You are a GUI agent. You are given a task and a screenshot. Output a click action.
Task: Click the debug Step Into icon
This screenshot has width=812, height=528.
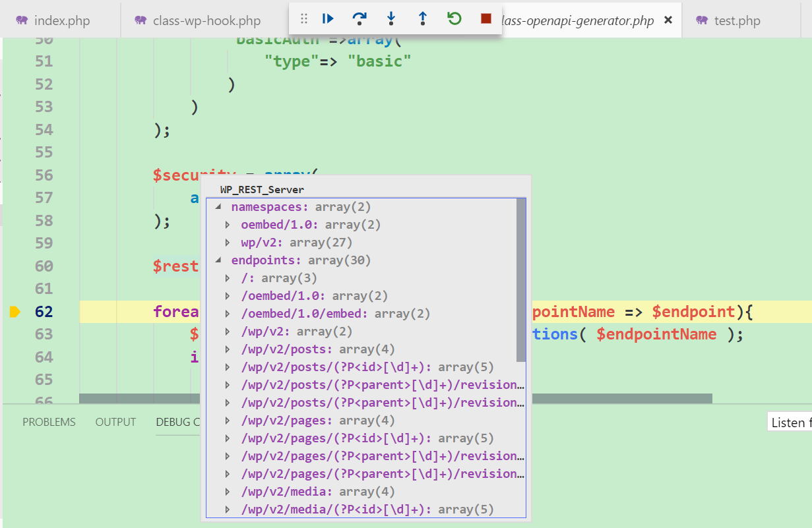(391, 19)
